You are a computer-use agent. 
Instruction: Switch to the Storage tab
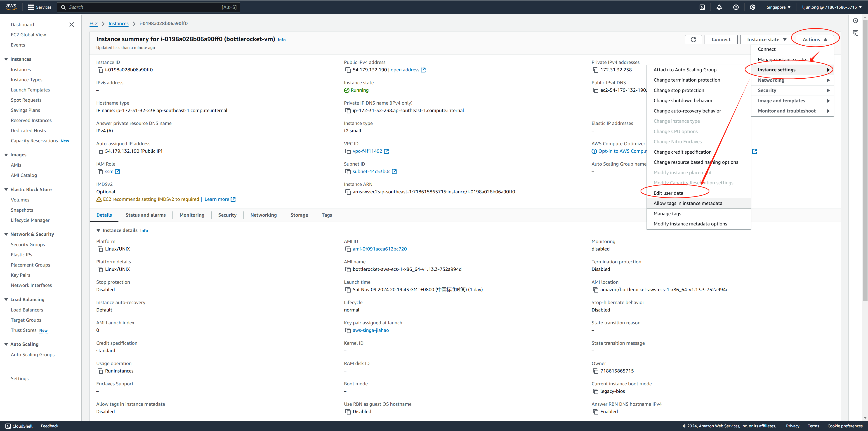(299, 215)
